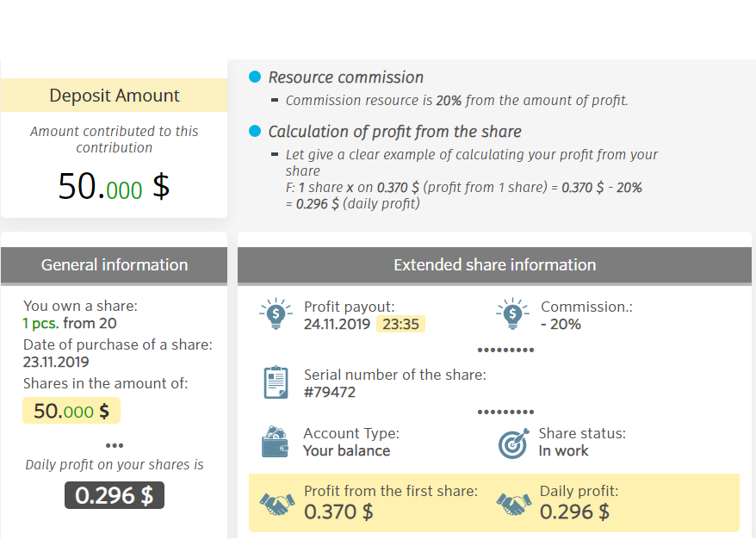Click the Share status target icon
Image resolution: width=756 pixels, height=546 pixels.
coord(513,443)
